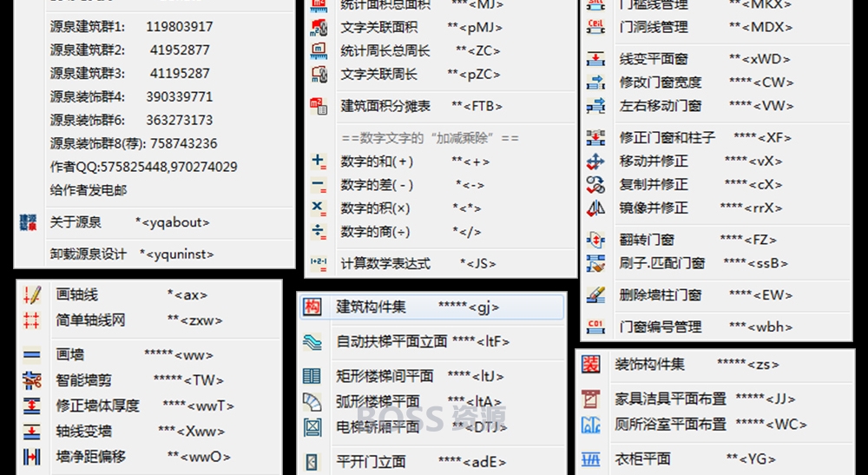Click 源泉装饰群8(荐) group number entry
This screenshot has height=475, width=868.
coord(134,143)
